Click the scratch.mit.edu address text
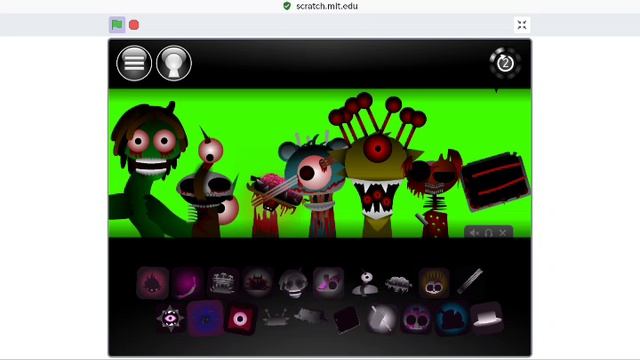This screenshot has height=360, width=640. [327, 6]
